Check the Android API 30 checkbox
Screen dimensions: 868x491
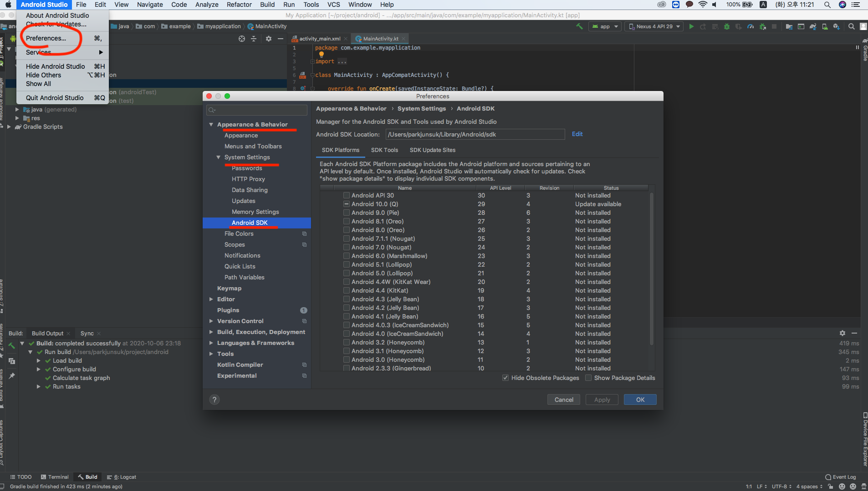tap(347, 195)
